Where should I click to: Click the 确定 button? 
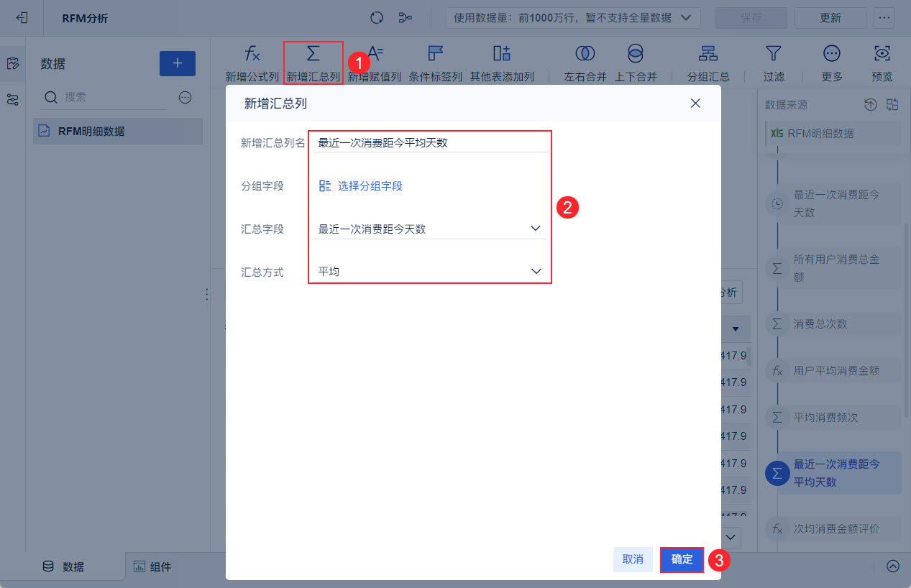(682, 559)
